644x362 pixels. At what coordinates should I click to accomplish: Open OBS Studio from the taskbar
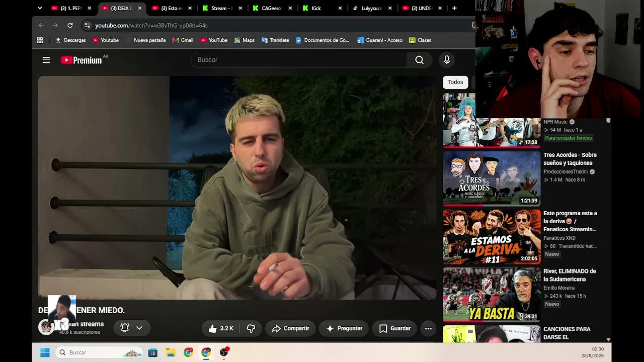pyautogui.click(x=224, y=352)
